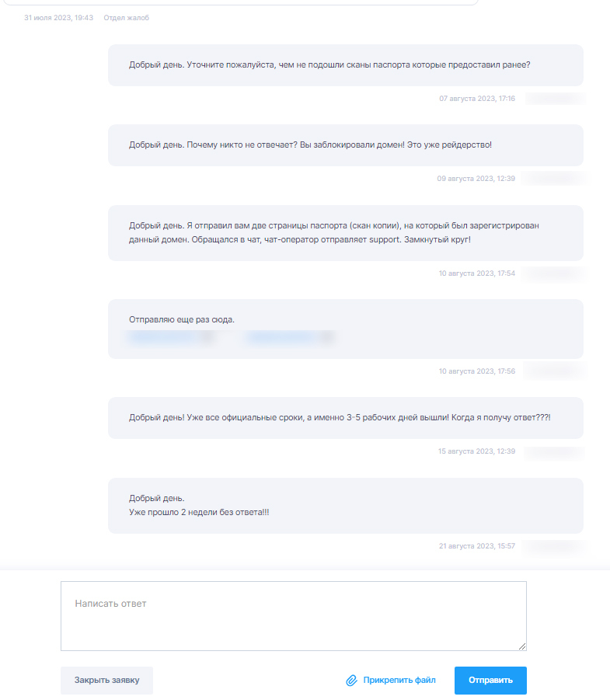Click the Прикрепить файл link
The height and width of the screenshot is (700, 610).
[x=399, y=680]
